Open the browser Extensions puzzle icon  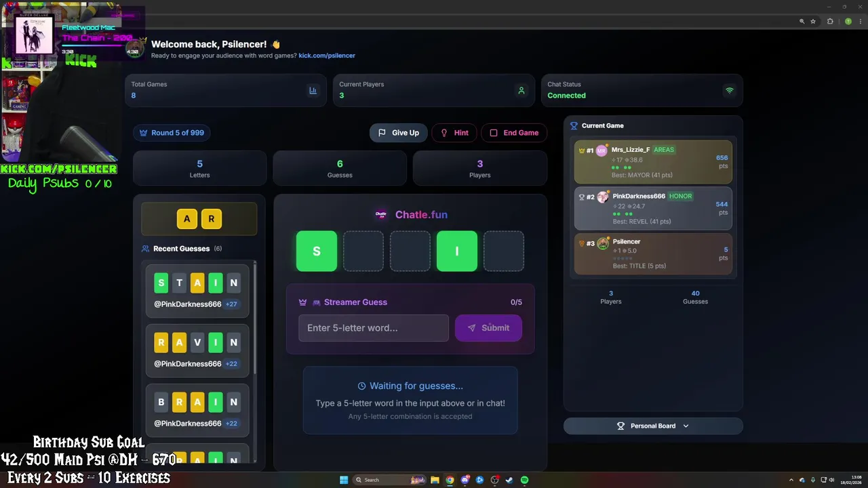pos(830,21)
